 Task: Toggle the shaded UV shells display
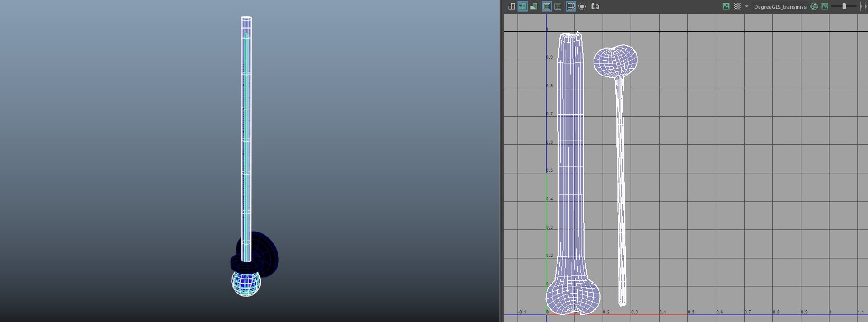coord(523,6)
